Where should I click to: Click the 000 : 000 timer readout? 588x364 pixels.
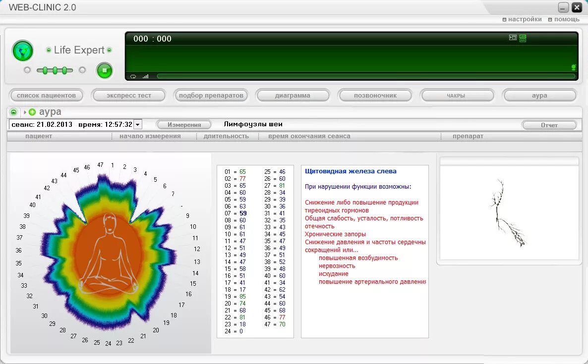[x=152, y=39]
